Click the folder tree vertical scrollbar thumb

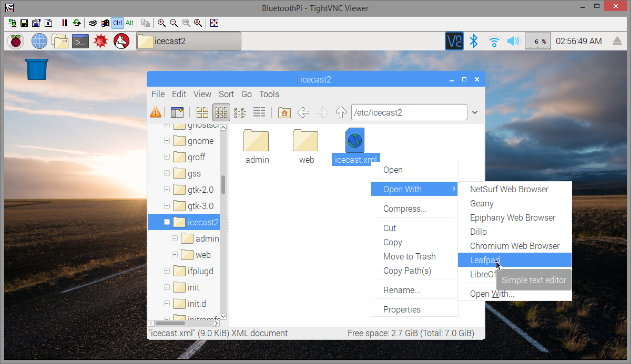coord(223,185)
